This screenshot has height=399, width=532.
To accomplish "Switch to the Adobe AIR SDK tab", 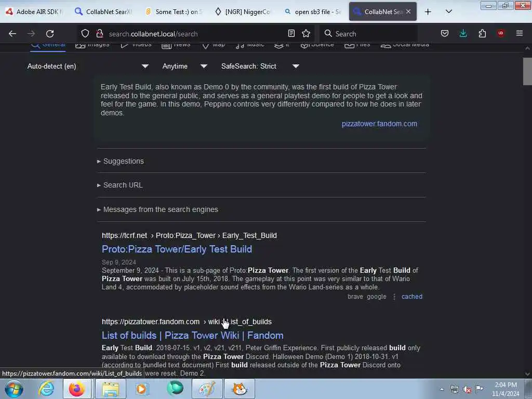I will tap(35, 11).
